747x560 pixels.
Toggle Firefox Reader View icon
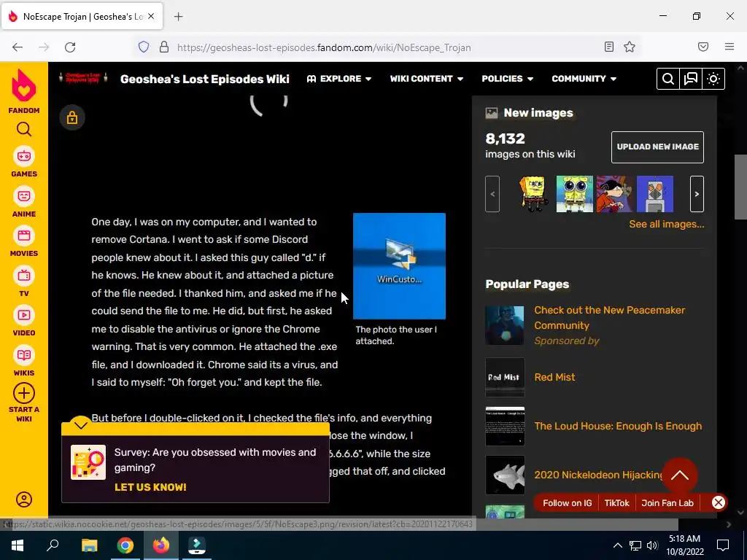(608, 47)
